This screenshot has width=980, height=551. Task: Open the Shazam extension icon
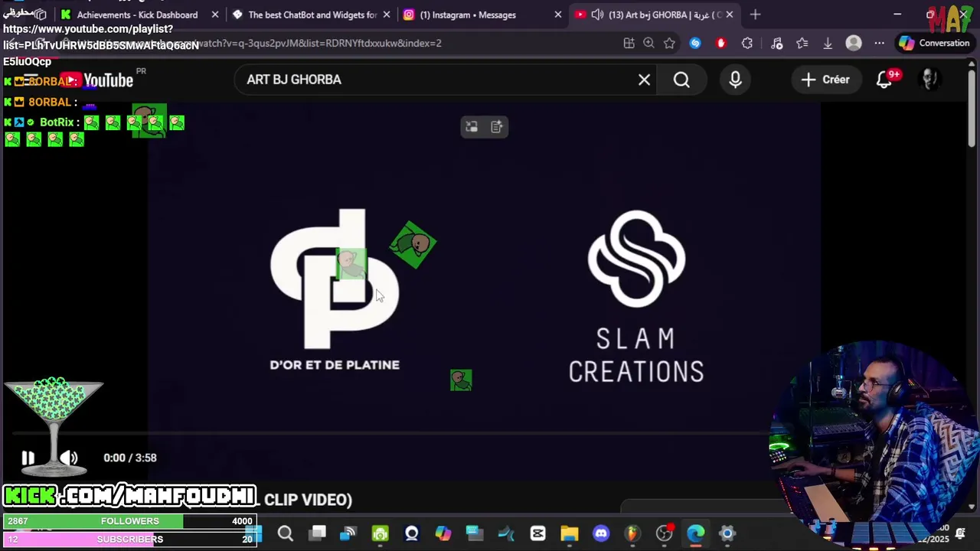[695, 44]
